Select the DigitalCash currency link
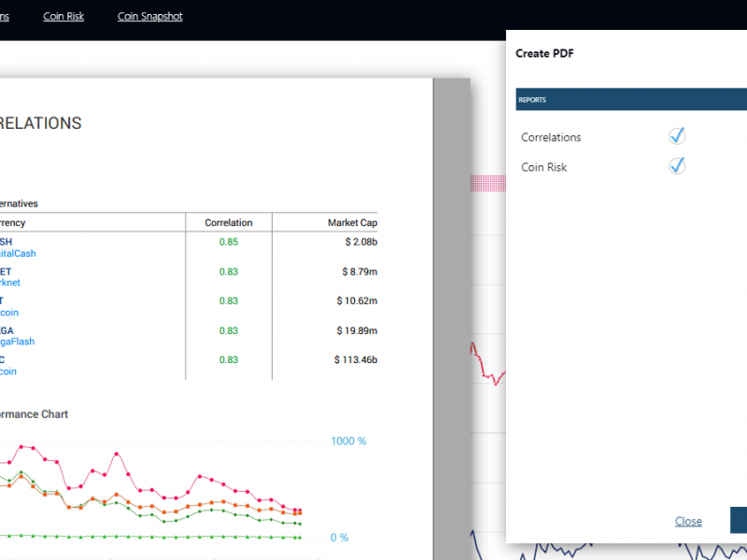 18,253
